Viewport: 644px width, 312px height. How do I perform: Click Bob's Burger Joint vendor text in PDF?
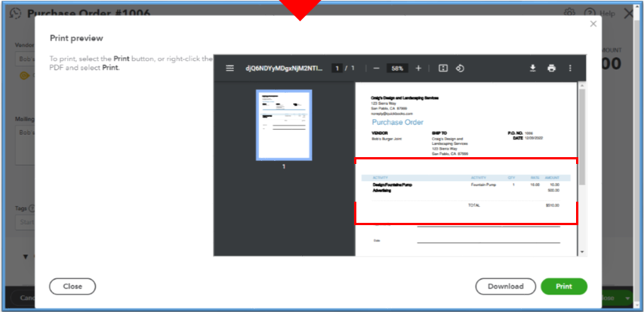(387, 139)
